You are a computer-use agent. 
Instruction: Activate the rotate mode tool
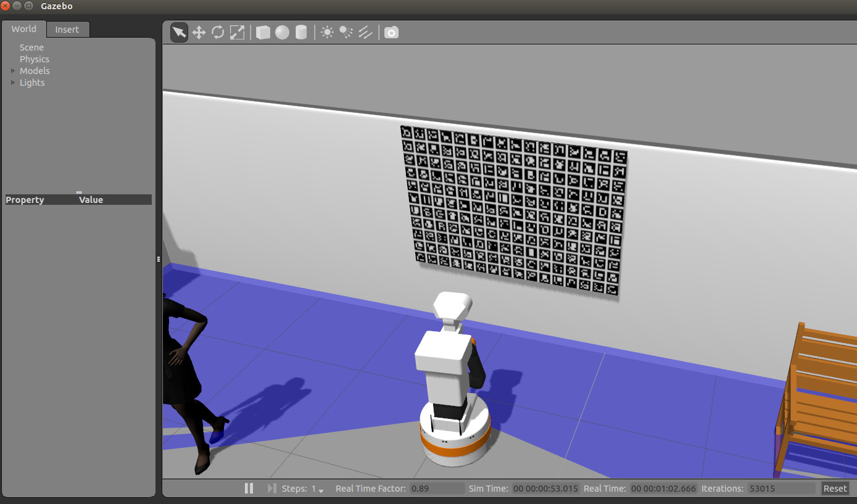point(218,33)
